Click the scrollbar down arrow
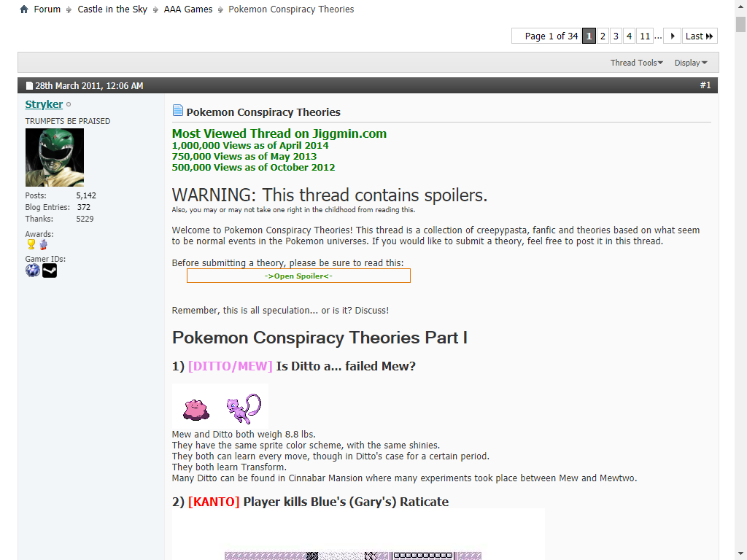The width and height of the screenshot is (747, 560). click(x=740, y=553)
